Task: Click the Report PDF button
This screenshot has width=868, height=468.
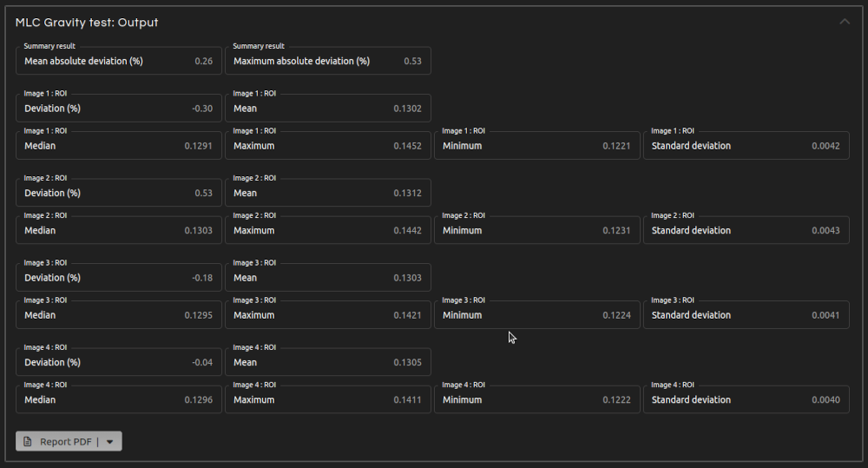Action: [69, 441]
